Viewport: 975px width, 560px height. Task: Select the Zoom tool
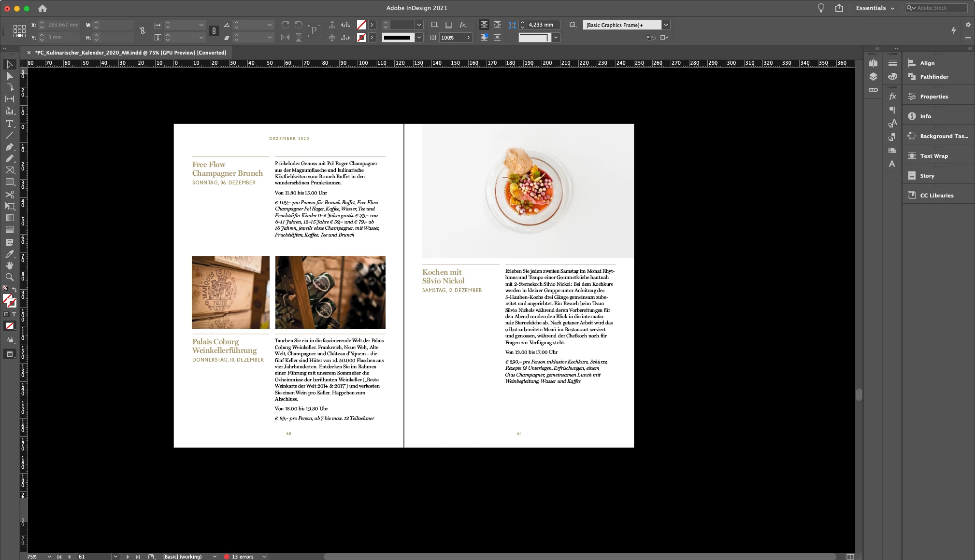coord(9,277)
